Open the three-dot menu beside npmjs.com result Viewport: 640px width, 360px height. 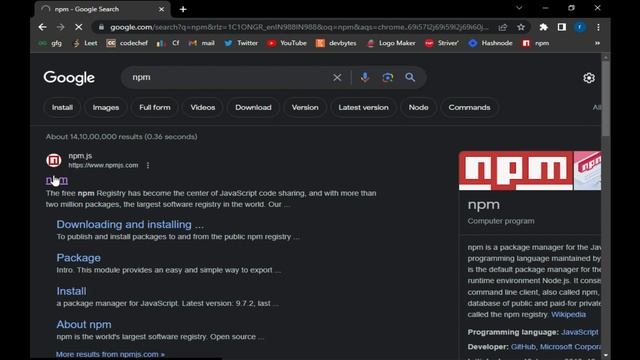pyautogui.click(x=148, y=165)
